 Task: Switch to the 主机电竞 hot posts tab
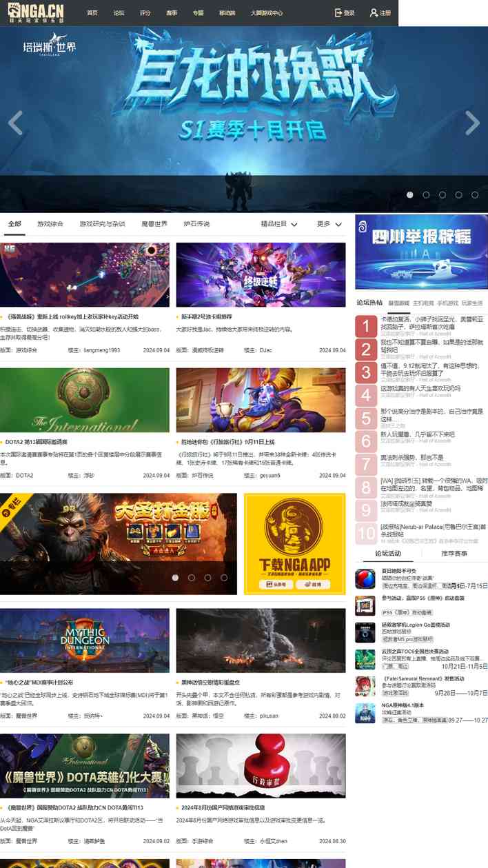coord(423,303)
